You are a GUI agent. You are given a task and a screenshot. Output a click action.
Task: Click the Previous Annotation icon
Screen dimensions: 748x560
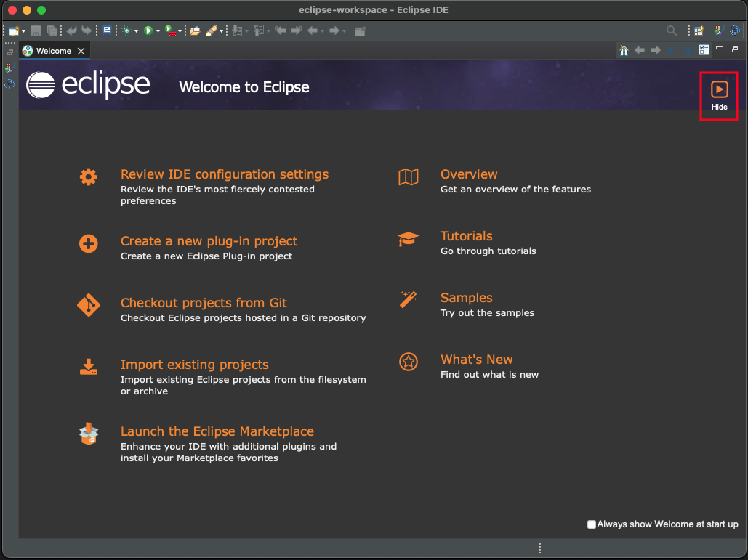click(259, 31)
